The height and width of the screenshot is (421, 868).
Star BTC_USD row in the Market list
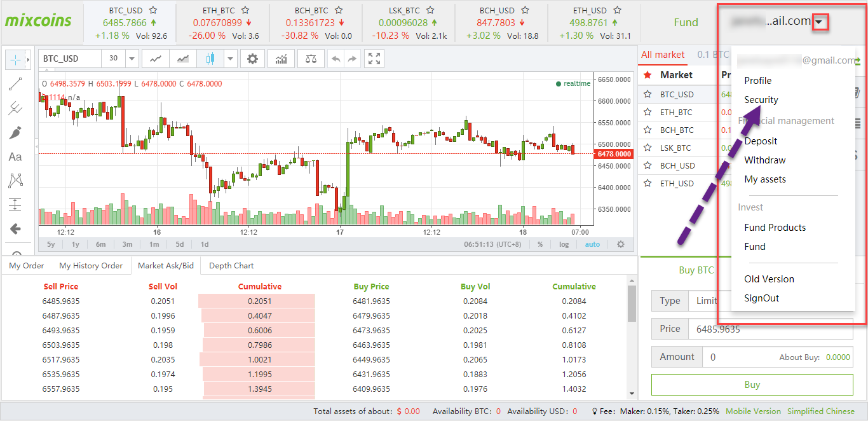(648, 94)
